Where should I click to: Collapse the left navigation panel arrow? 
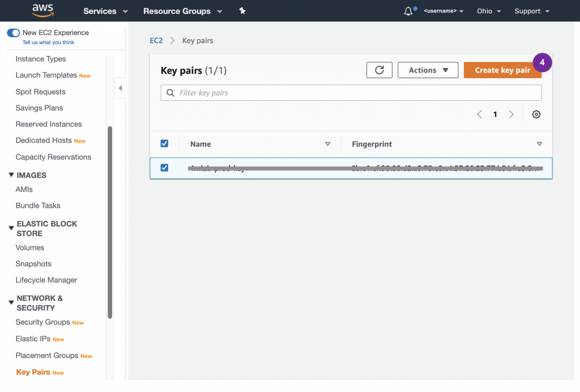(x=120, y=88)
